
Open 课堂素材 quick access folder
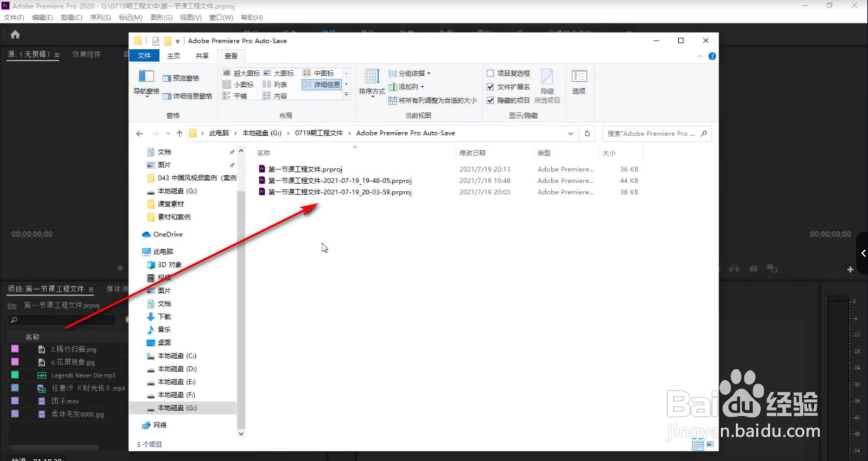click(166, 204)
